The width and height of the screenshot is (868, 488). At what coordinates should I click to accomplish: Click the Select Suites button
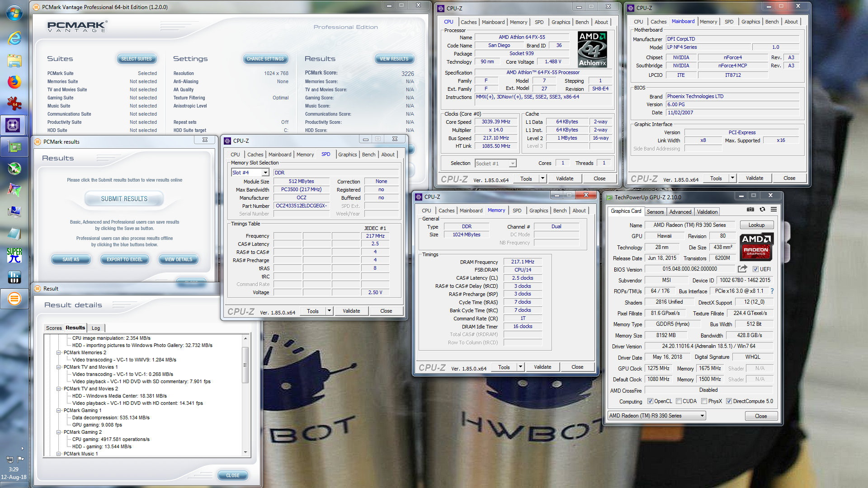tap(137, 59)
